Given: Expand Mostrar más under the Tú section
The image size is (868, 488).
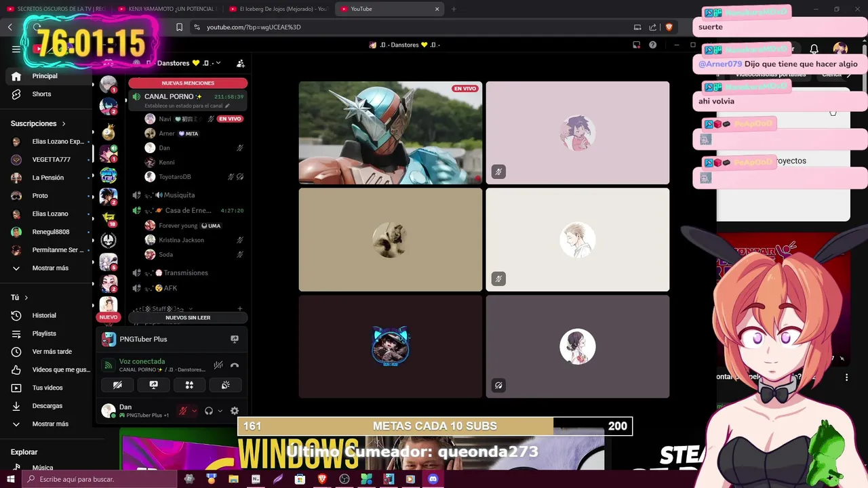Looking at the screenshot, I should click(50, 424).
